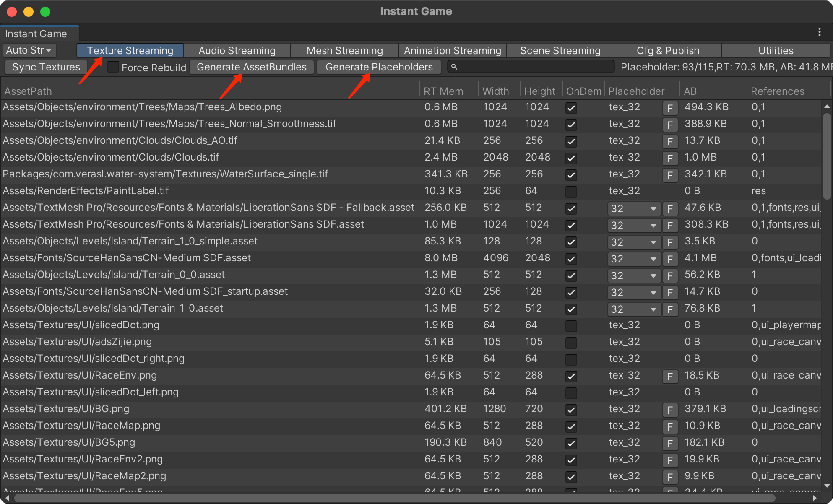This screenshot has width=833, height=504.
Task: Click the F button for Trees_Albedo.png row
Action: (670, 108)
